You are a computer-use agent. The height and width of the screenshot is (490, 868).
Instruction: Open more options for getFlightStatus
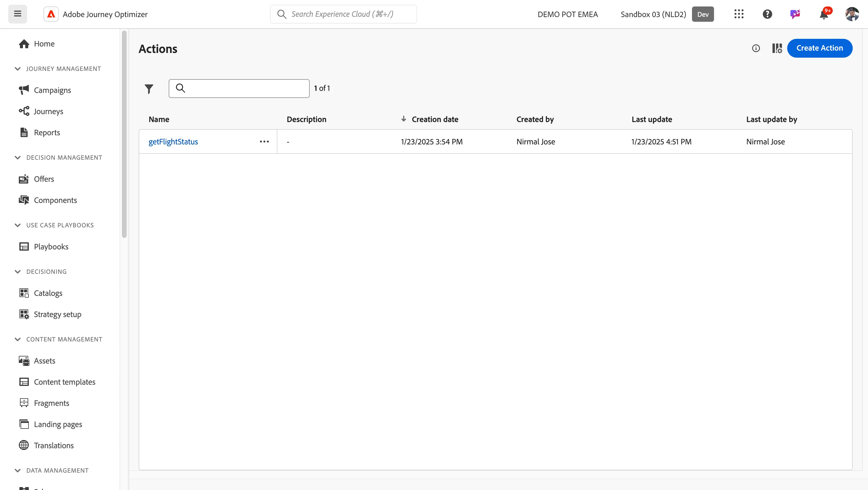(264, 142)
